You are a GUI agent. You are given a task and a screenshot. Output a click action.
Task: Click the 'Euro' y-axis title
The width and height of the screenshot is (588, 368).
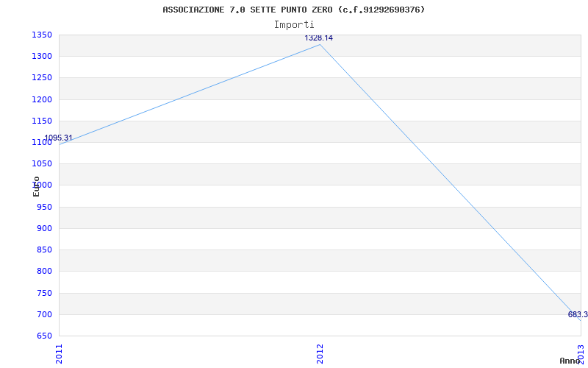(36, 186)
